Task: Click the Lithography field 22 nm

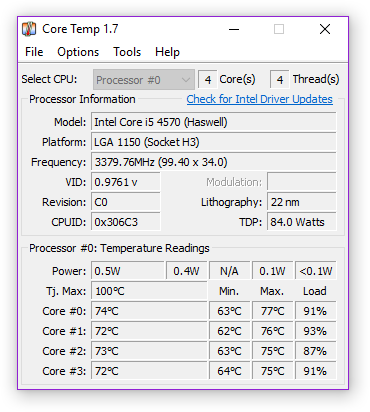Action: click(x=302, y=202)
